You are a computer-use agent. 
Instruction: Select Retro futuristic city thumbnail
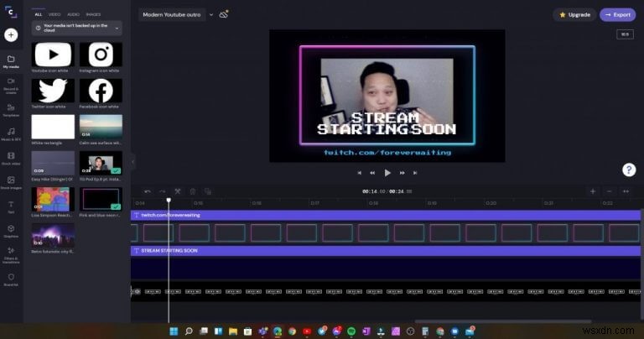tap(53, 236)
